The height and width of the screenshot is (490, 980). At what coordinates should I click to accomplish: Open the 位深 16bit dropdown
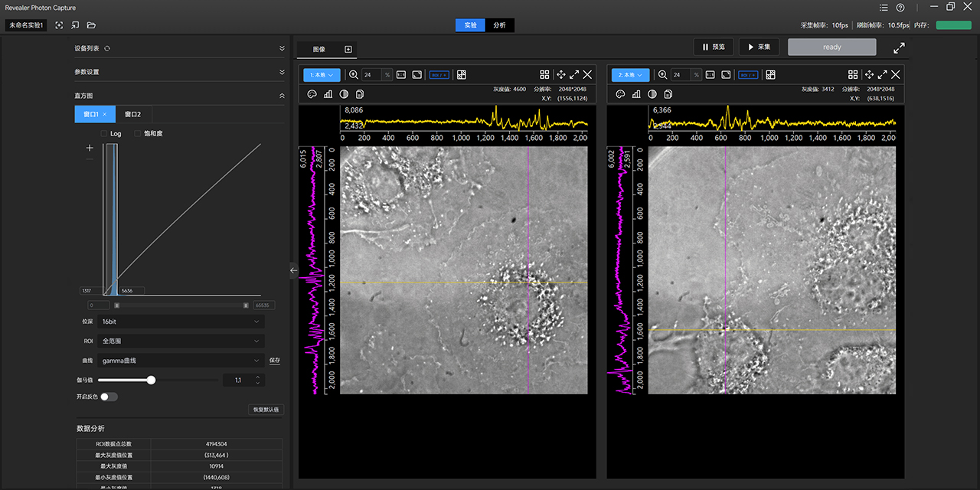181,322
